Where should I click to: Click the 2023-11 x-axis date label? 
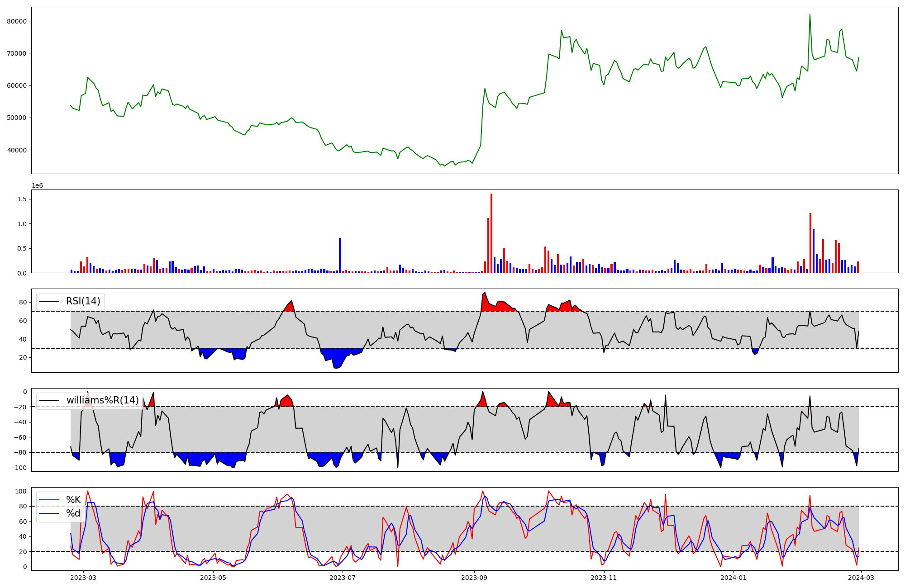pos(604,578)
